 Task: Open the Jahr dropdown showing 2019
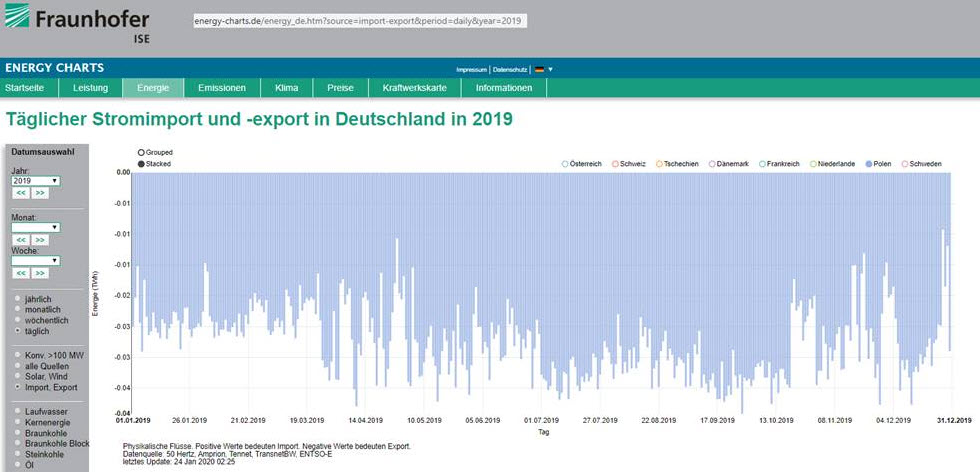click(x=35, y=180)
